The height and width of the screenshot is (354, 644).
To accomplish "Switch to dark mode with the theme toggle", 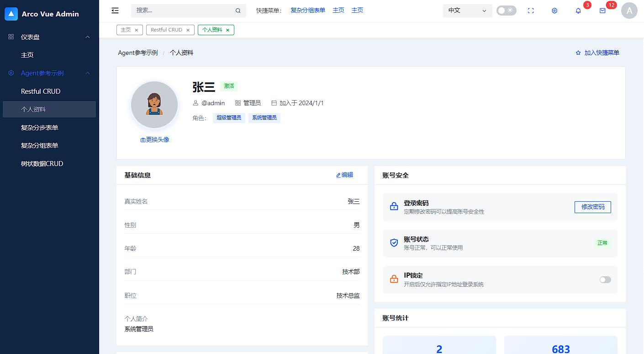I will coord(506,10).
